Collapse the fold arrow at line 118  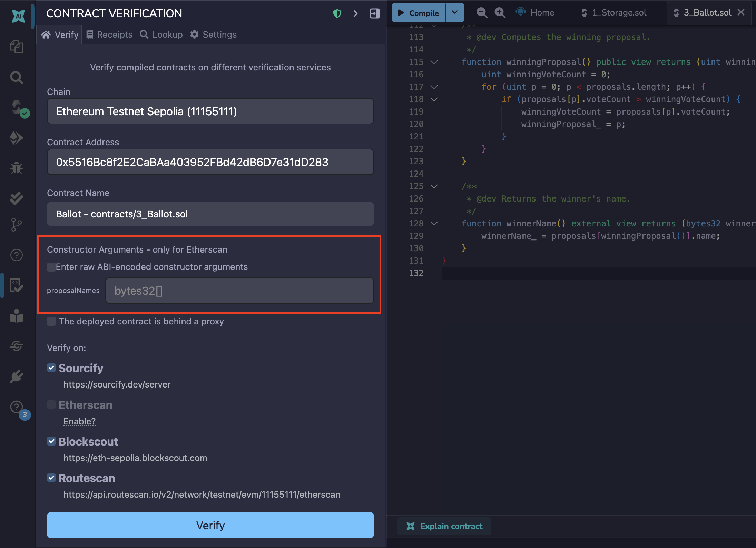pos(434,99)
